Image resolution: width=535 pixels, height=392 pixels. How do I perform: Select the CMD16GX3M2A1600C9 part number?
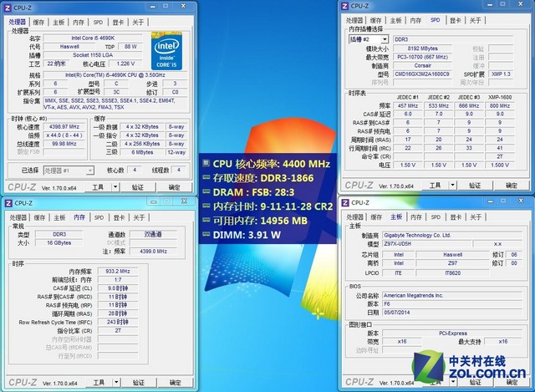tap(422, 74)
